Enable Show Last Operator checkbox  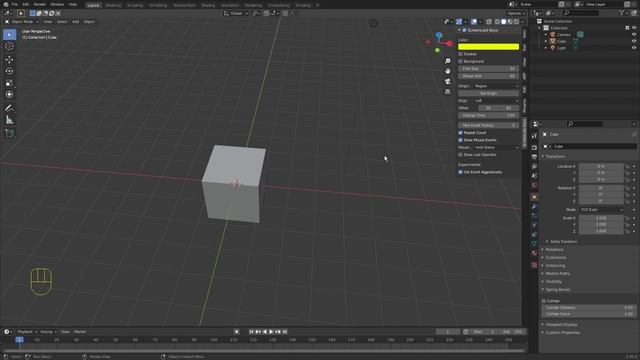coord(460,155)
